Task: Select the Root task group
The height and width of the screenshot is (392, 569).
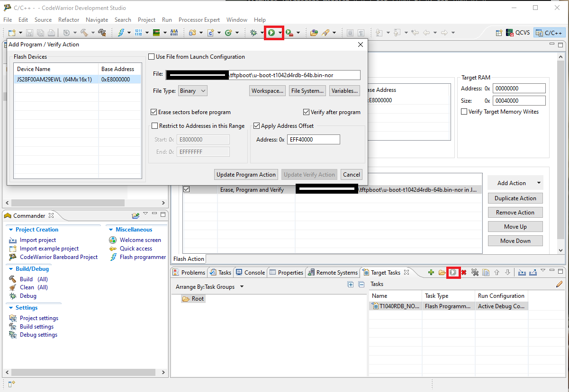Action: point(193,299)
